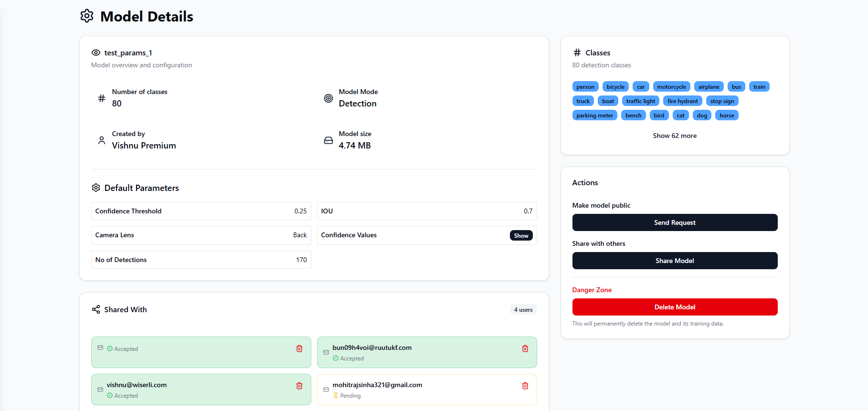Click the eye icon next to test_params_1
The width and height of the screenshot is (868, 411).
(96, 53)
